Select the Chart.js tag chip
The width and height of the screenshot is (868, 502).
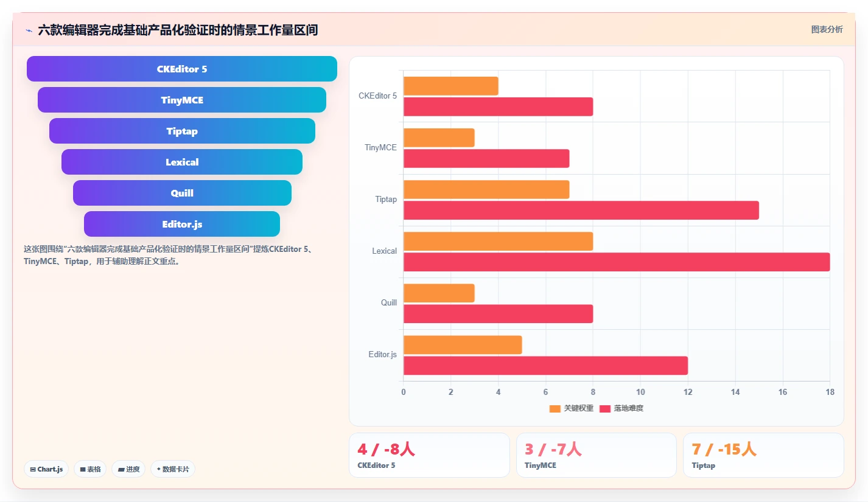47,469
